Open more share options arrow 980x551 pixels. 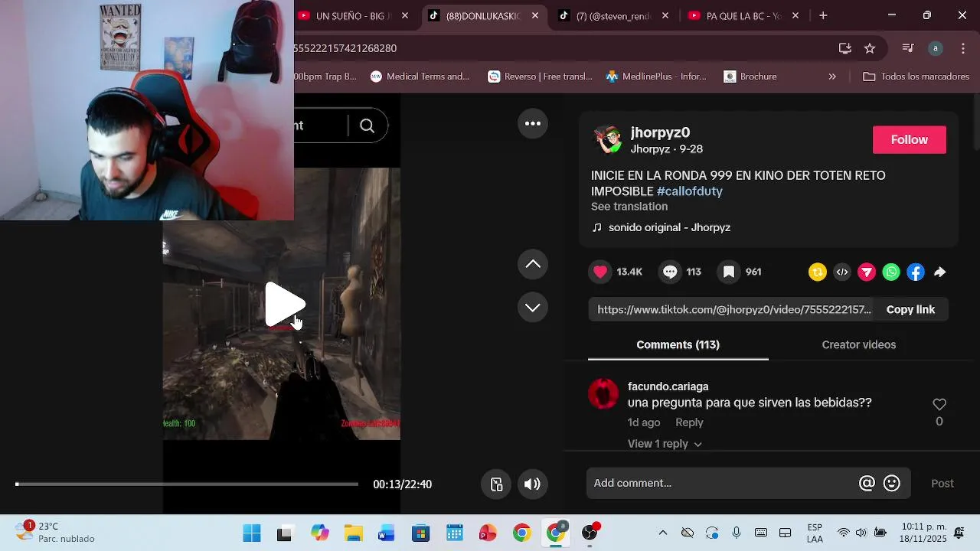click(x=940, y=272)
